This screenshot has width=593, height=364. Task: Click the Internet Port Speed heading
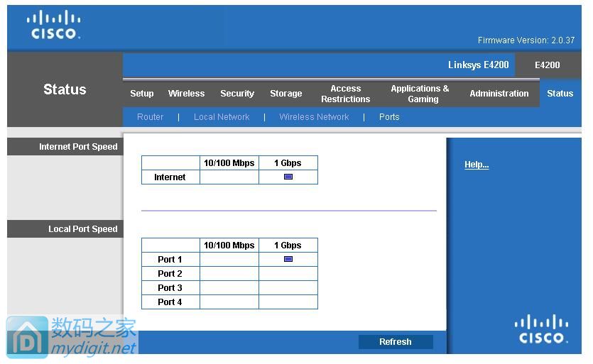pyautogui.click(x=78, y=147)
